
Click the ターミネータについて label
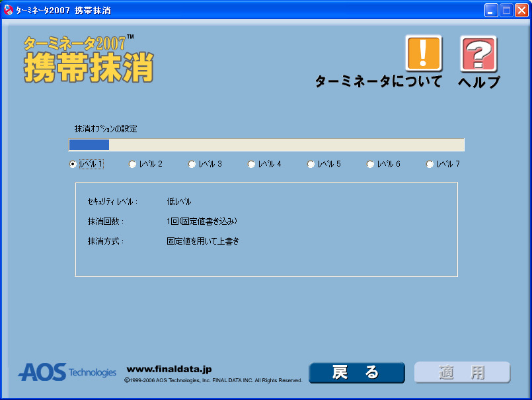click(x=378, y=81)
